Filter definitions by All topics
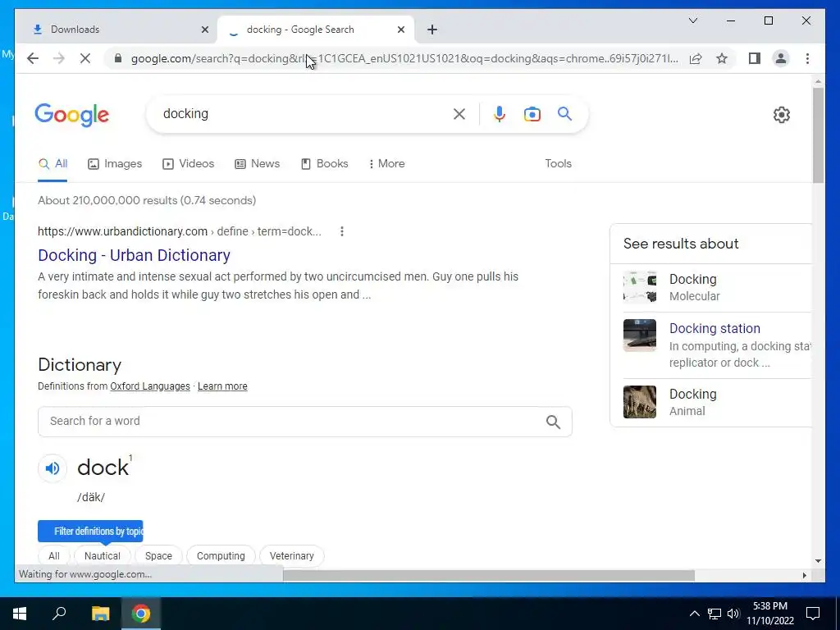Screen dimensions: 840x630 tap(54, 556)
